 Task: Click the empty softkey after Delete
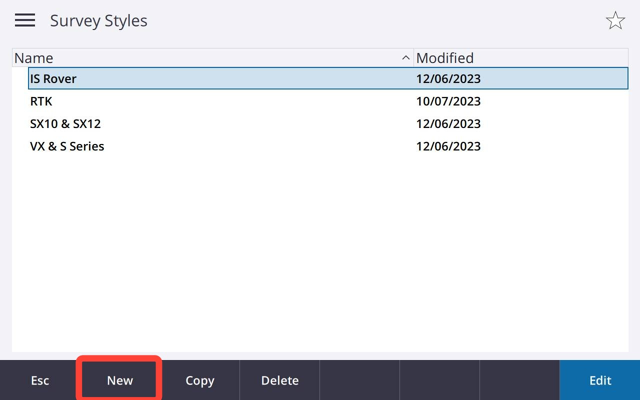(x=360, y=380)
